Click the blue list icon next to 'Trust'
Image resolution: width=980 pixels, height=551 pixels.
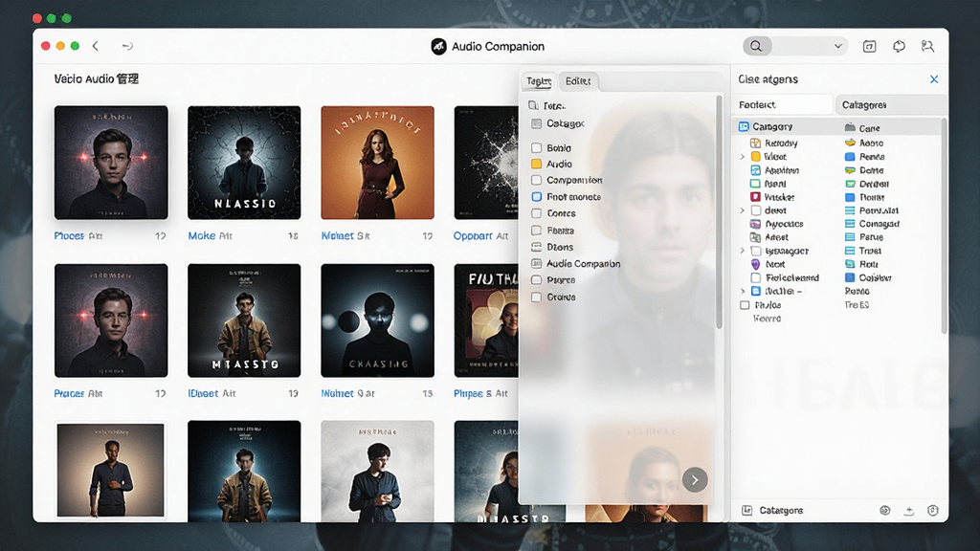click(x=850, y=251)
